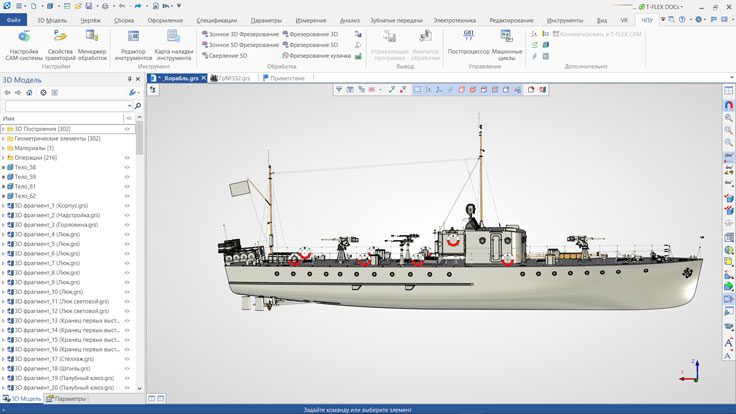Open Постпроцессор settings
The height and width of the screenshot is (414, 736).
[468, 42]
